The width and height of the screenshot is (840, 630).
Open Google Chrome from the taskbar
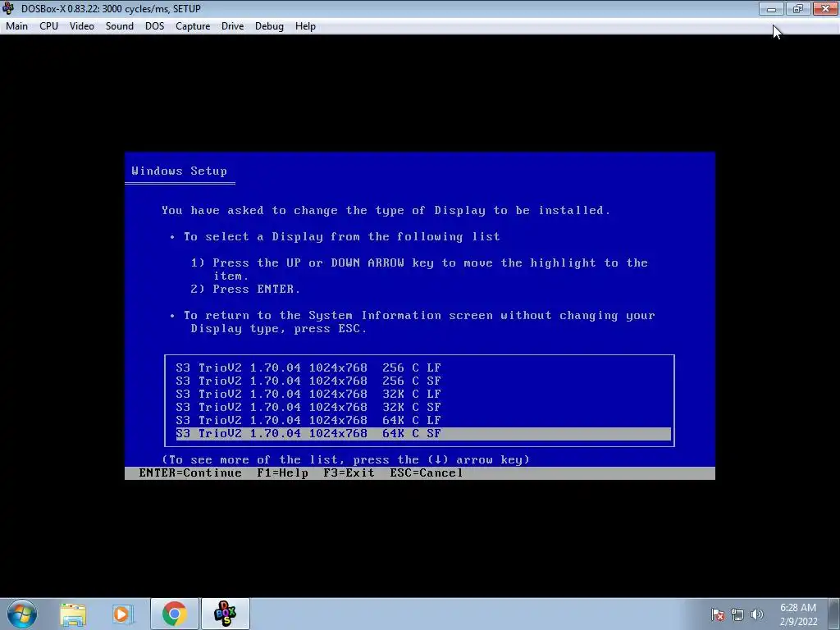175,614
